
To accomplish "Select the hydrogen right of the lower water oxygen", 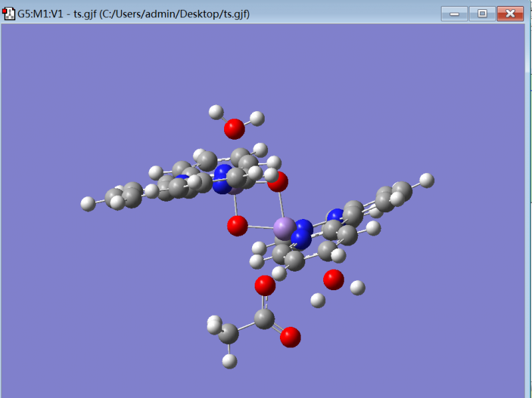I will pyautogui.click(x=357, y=288).
